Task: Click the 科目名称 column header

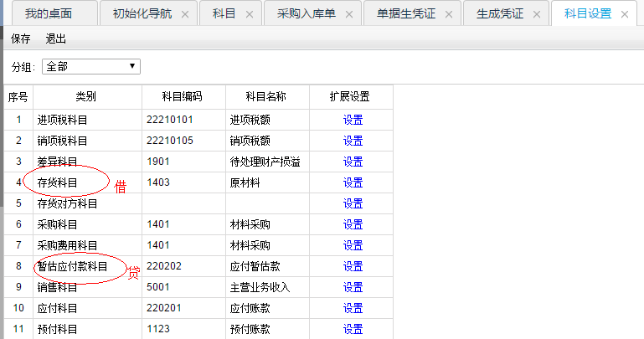Action: point(266,97)
